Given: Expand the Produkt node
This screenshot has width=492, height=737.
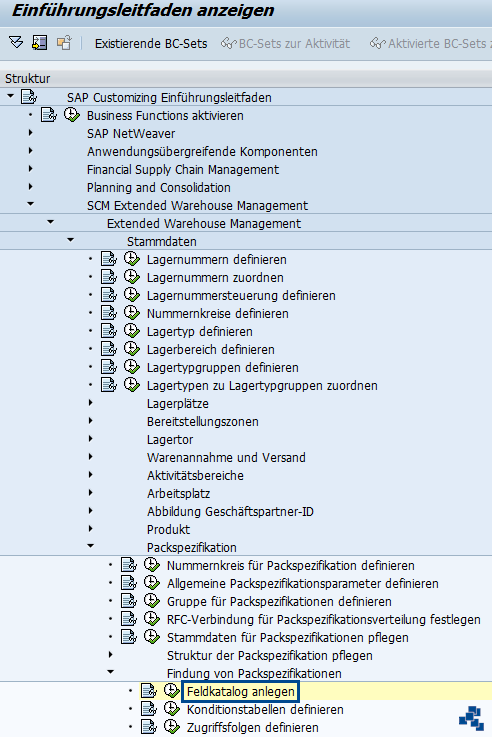Looking at the screenshot, I should (x=91, y=528).
